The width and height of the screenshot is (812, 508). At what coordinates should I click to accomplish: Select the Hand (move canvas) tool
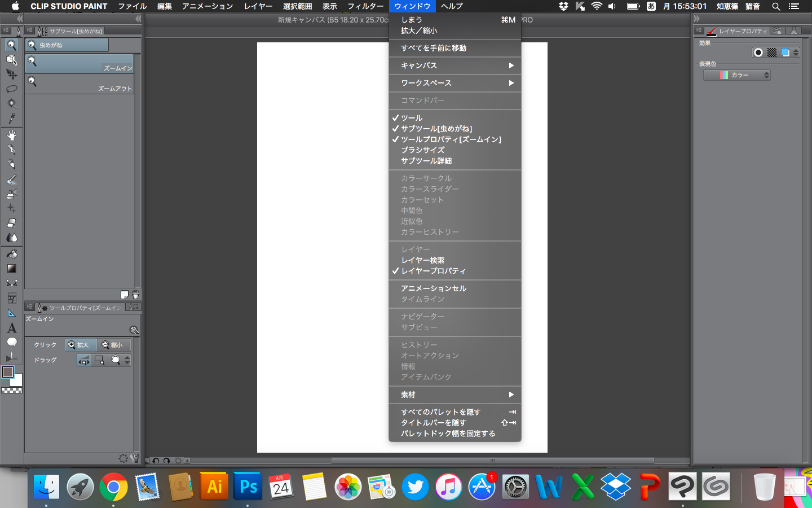click(11, 135)
